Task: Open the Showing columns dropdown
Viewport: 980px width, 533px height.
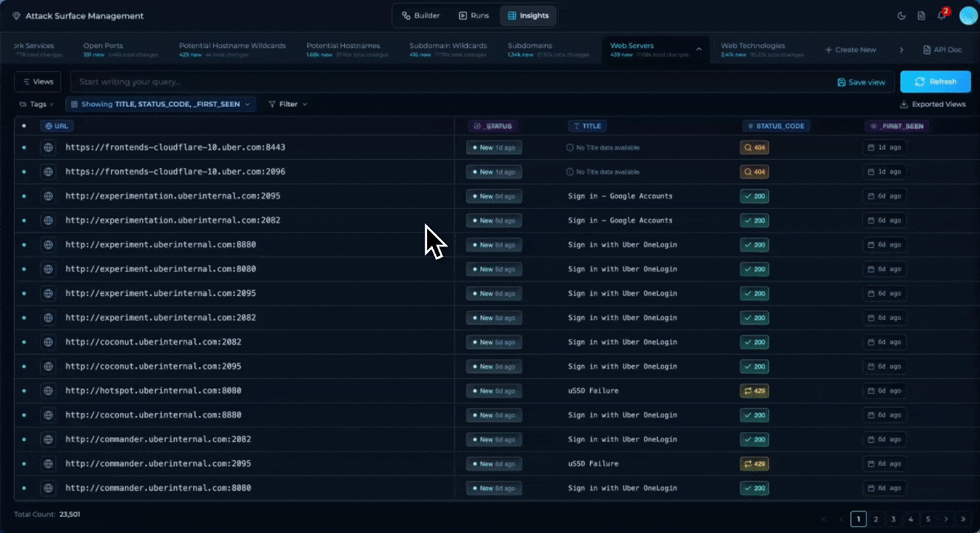Action: coord(161,104)
